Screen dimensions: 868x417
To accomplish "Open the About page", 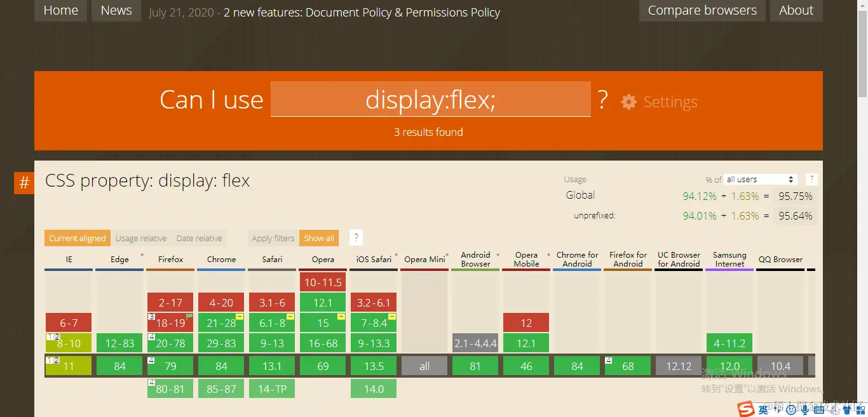I will (x=796, y=11).
